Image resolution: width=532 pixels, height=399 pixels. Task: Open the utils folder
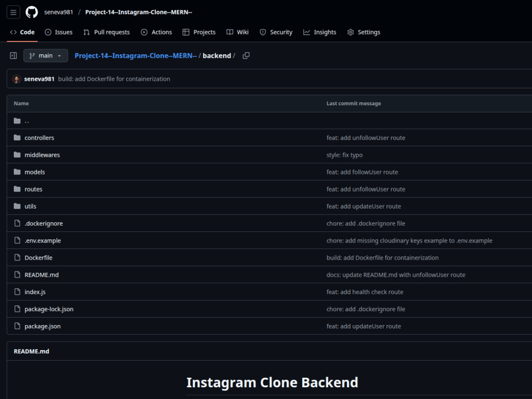(30, 206)
